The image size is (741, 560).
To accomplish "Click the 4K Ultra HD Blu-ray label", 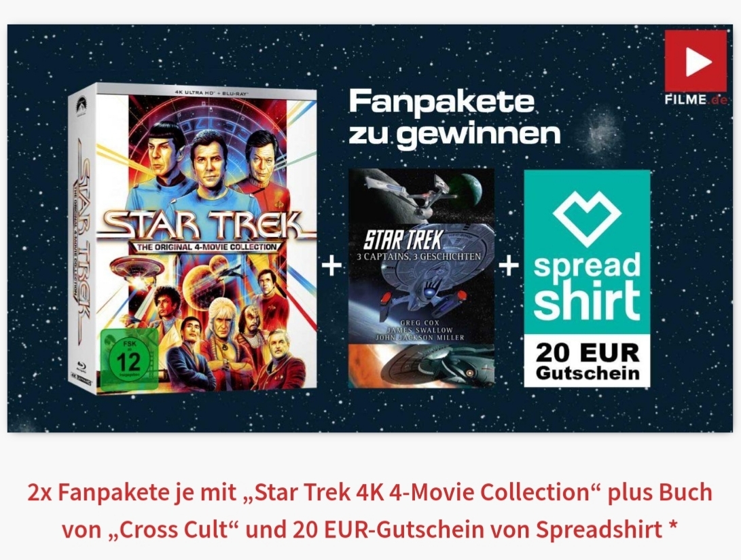I will (x=211, y=94).
